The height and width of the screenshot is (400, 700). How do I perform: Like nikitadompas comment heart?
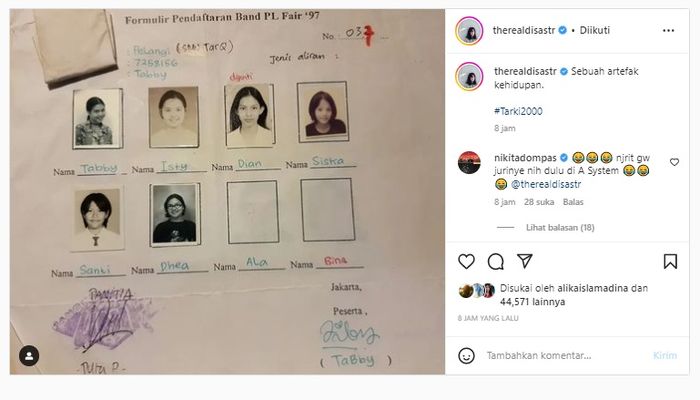pos(674,162)
